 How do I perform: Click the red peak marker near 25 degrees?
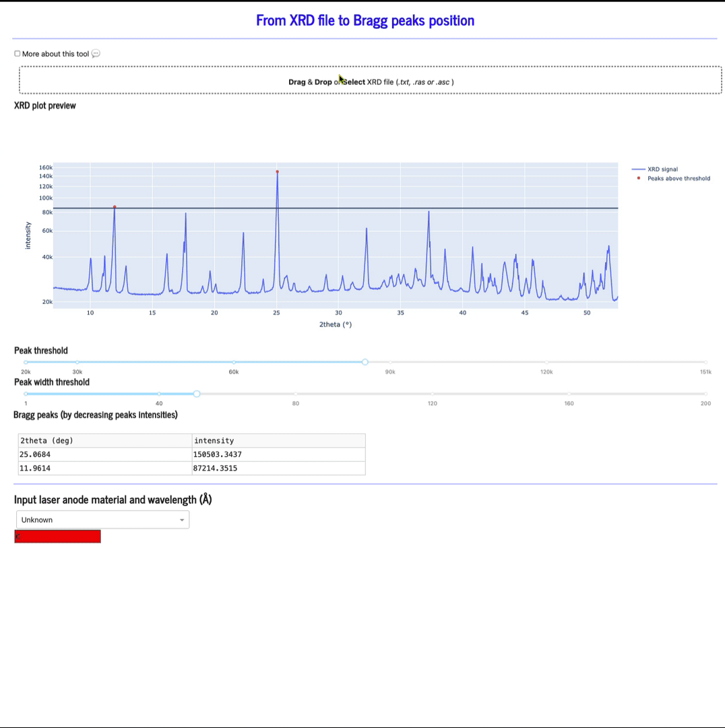[x=277, y=172]
